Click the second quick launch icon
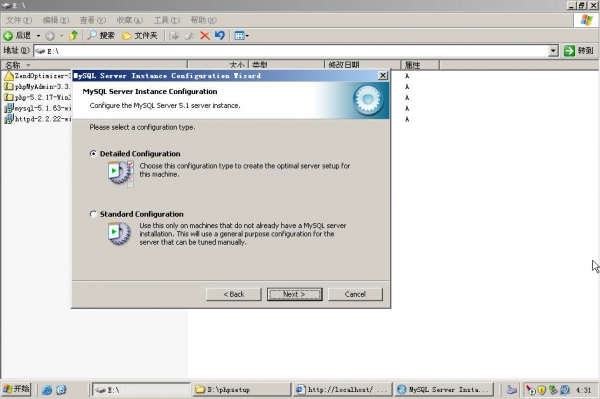This screenshot has width=600, height=399. point(62,390)
